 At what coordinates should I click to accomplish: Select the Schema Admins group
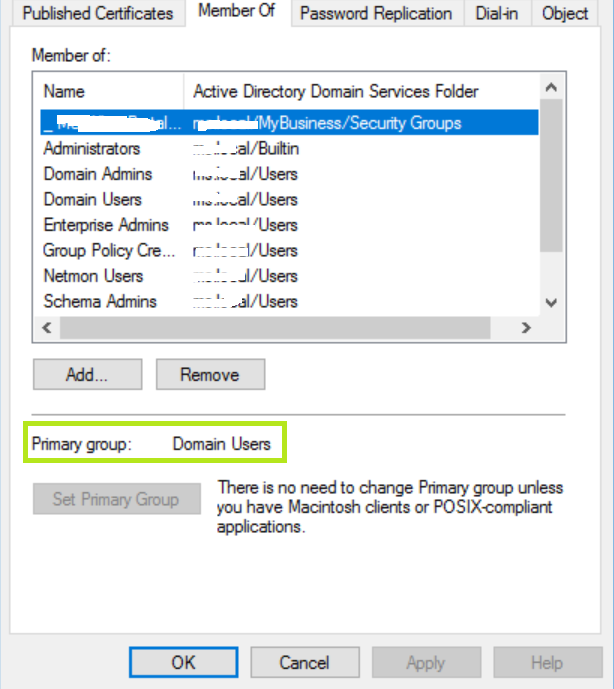coord(99,301)
